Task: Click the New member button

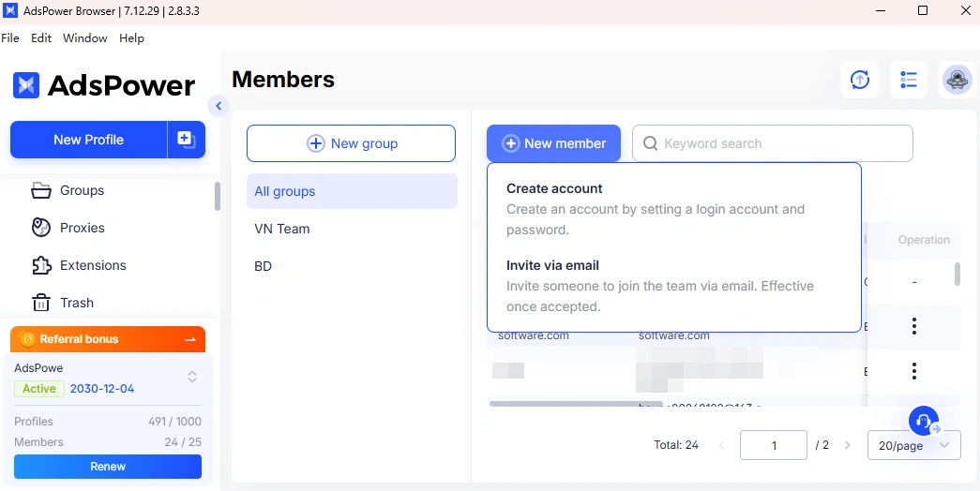Action: point(553,143)
